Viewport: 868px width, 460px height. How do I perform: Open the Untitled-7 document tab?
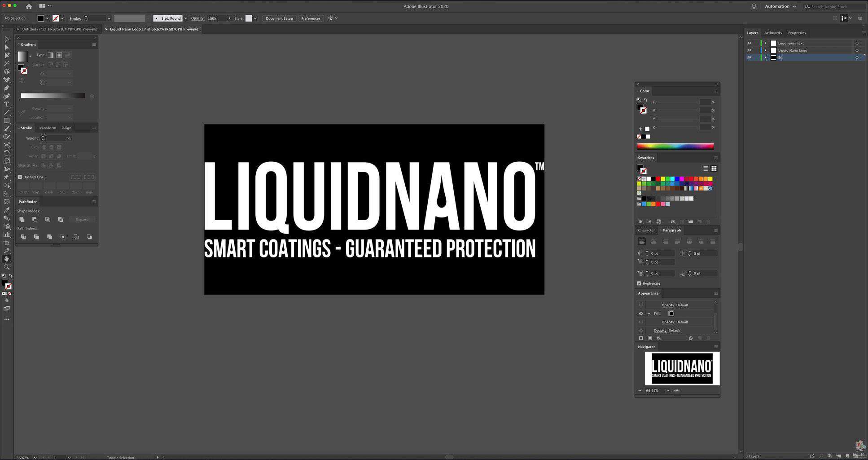[x=59, y=29]
